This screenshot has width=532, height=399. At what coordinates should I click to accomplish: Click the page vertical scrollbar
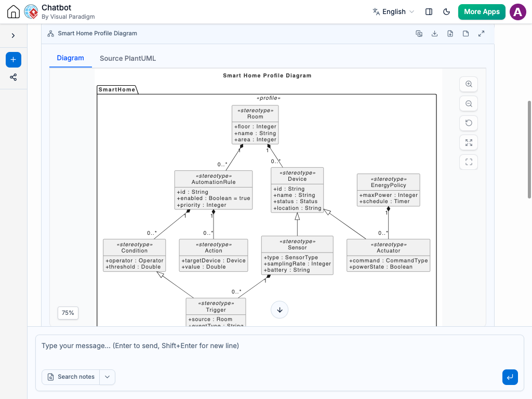(529, 149)
